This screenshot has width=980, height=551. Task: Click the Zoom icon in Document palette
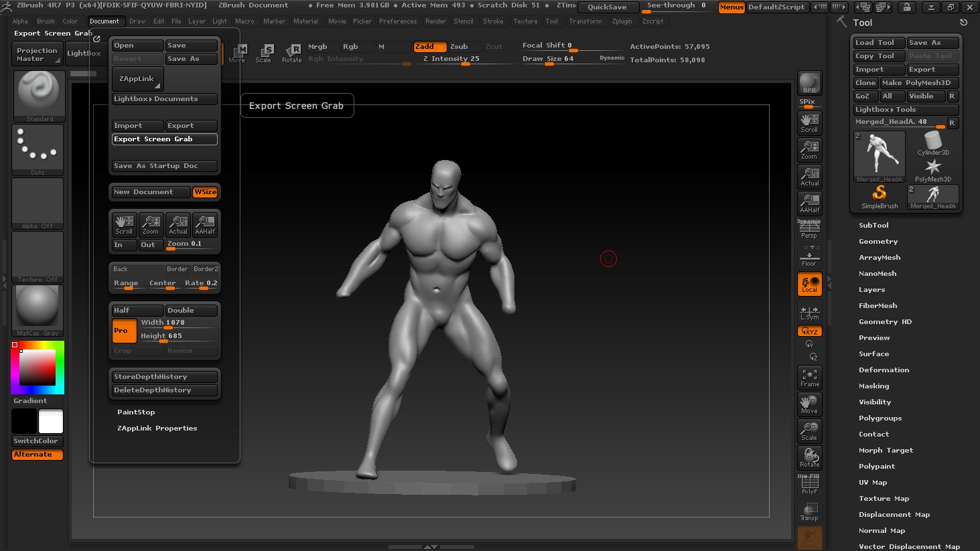pyautogui.click(x=151, y=224)
